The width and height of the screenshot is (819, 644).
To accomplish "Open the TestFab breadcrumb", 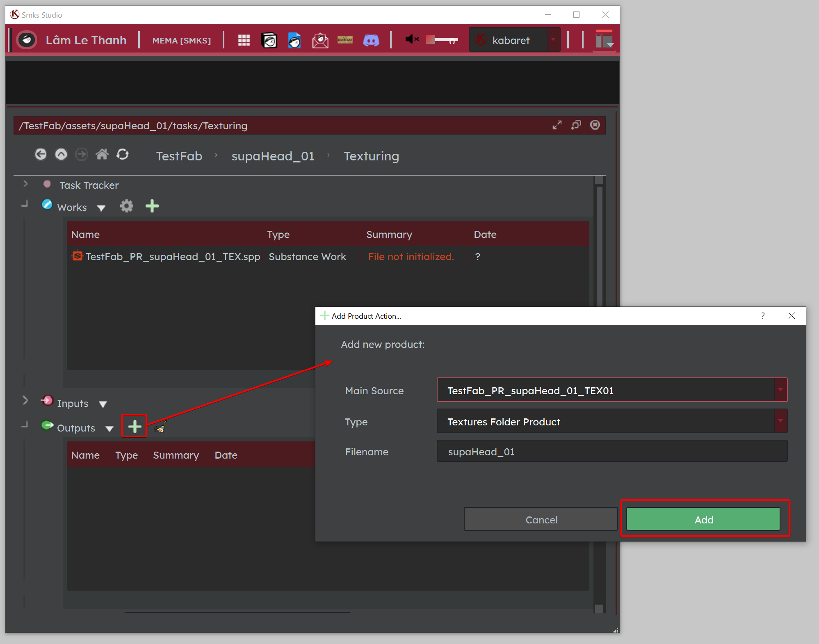I will tap(179, 156).
